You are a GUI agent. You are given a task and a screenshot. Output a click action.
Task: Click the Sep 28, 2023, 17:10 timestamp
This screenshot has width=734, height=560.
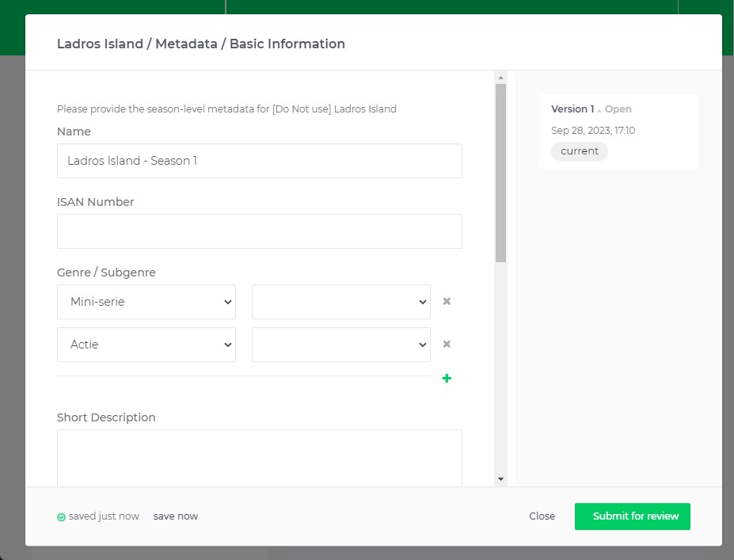click(x=592, y=131)
